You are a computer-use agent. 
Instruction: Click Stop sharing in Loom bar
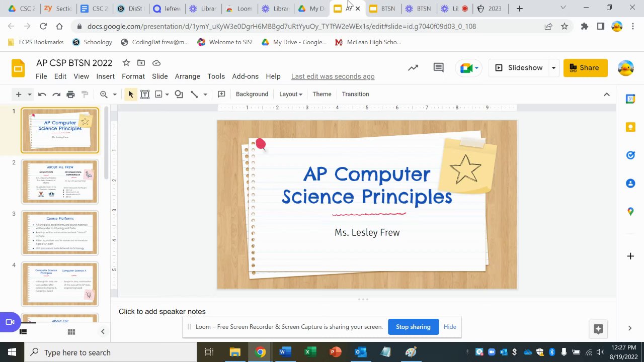413,327
